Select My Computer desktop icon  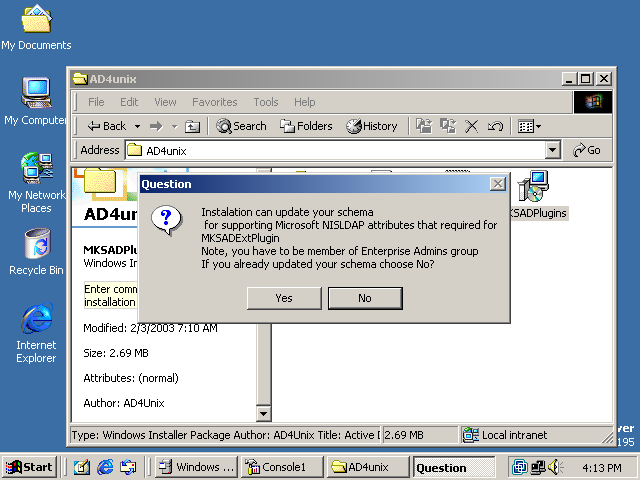point(36,102)
